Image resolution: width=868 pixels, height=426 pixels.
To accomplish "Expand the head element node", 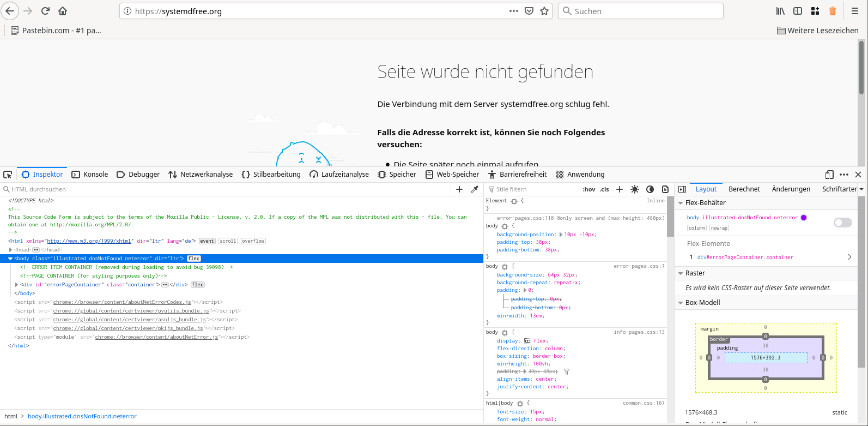I will tap(10, 250).
